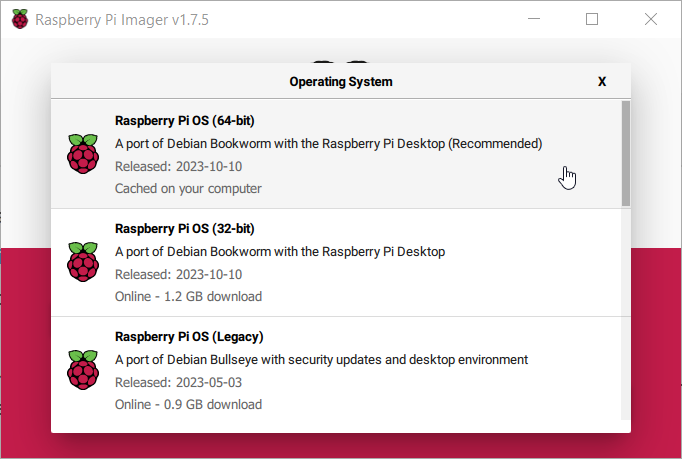The image size is (682, 459).
Task: Click the list scrollbar thumb
Action: 625,153
